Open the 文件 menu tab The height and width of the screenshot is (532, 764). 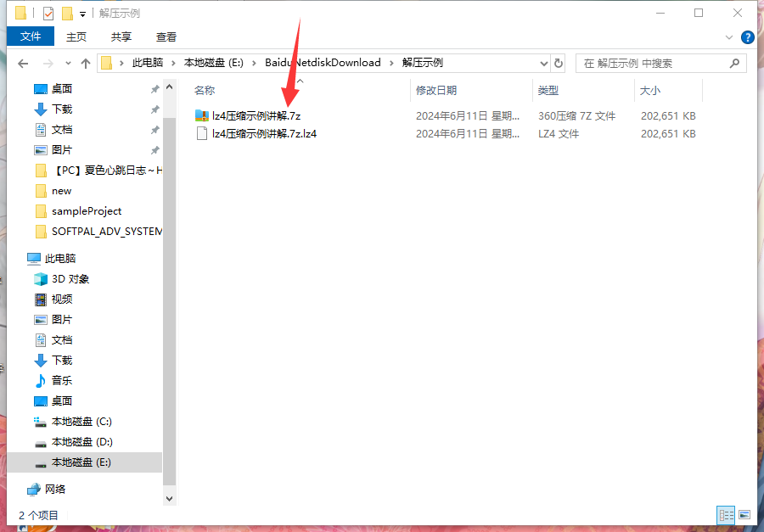(x=31, y=36)
